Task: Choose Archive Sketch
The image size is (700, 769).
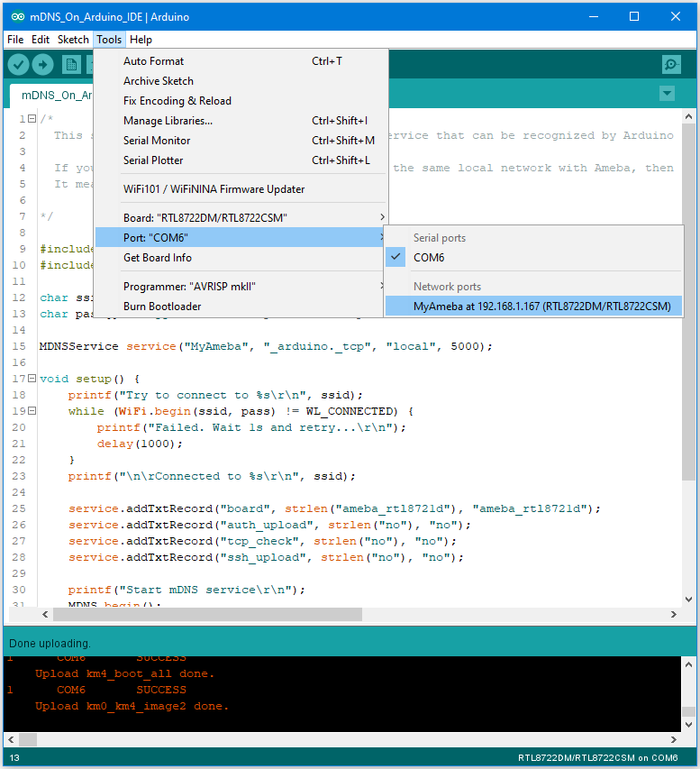Action: click(241, 81)
